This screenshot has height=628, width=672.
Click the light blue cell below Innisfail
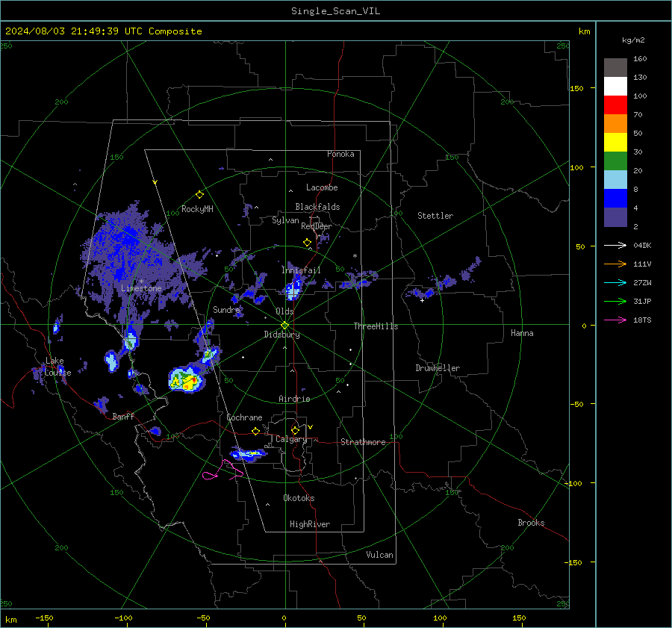(x=293, y=290)
